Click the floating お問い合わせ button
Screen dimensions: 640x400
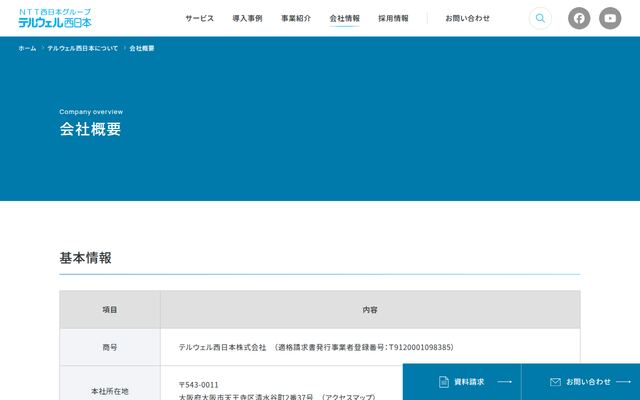coord(581,382)
